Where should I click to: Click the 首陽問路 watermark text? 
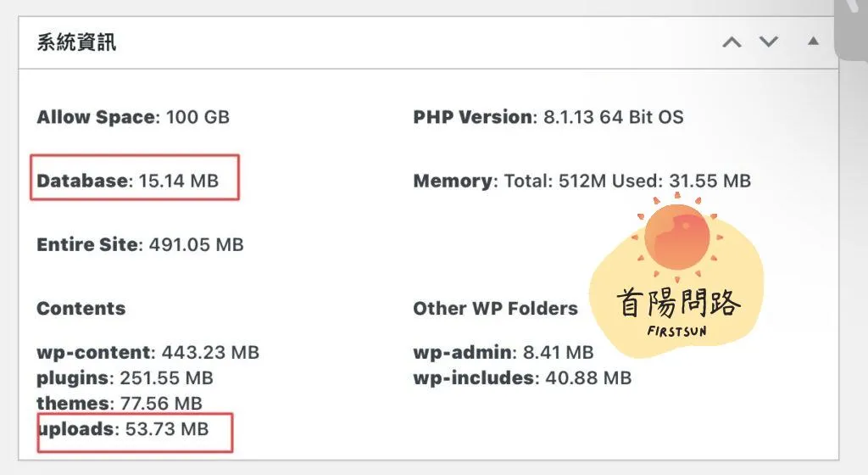click(680, 303)
